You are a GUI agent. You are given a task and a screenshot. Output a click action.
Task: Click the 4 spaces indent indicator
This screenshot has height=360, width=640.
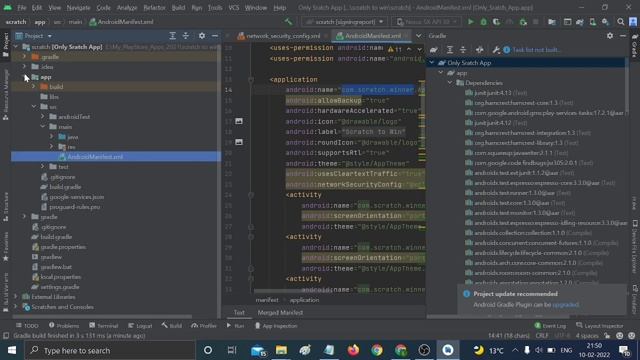(x=587, y=336)
